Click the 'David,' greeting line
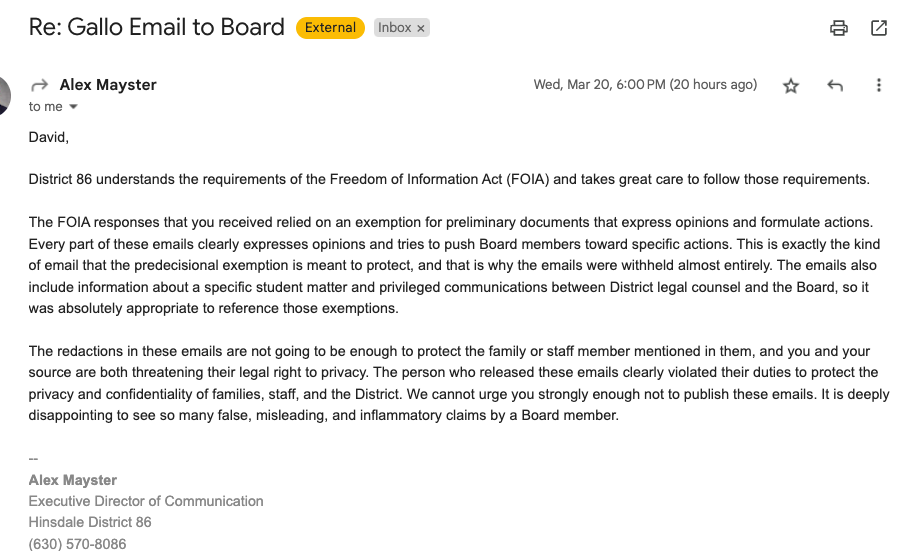Screen dimensions: 906x551 49,137
